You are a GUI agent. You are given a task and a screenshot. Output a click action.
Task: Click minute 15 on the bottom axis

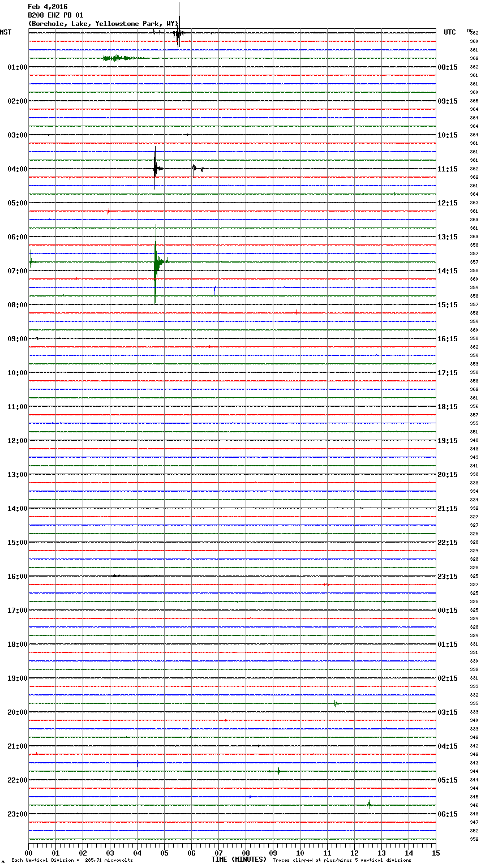[436, 853]
